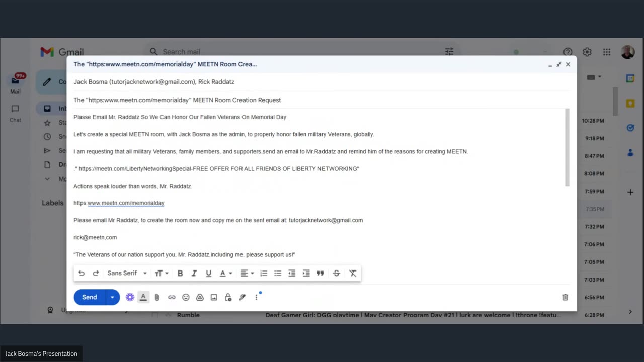This screenshot has width=644, height=362.
Task: Click the www.meetn.com/memorialday link in body
Action: click(x=126, y=203)
